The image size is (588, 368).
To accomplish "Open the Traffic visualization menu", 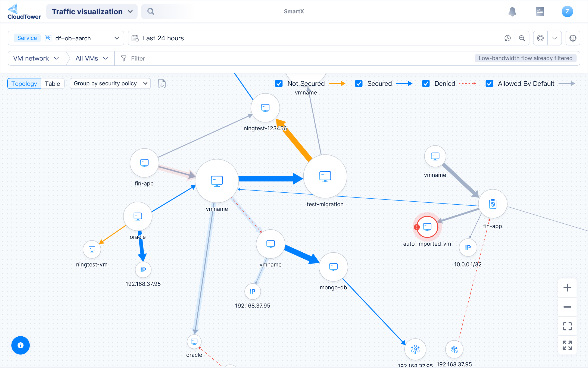I will point(92,12).
